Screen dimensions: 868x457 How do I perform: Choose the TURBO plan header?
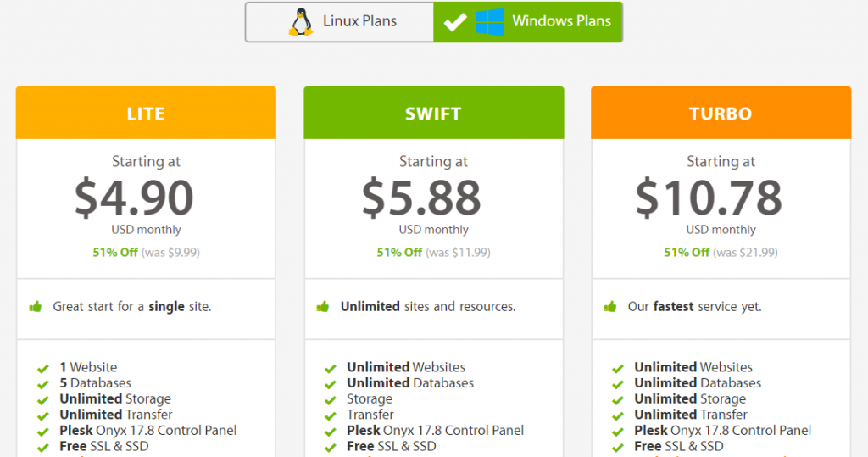(721, 113)
